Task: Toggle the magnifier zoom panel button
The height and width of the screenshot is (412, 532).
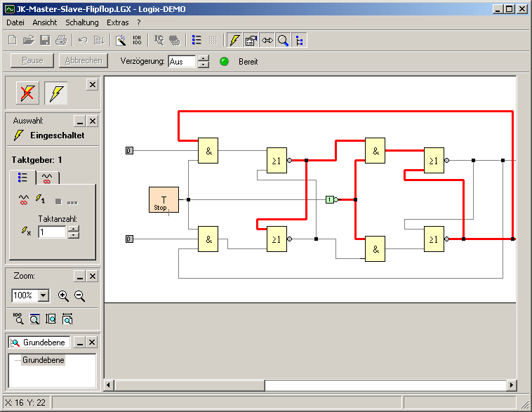Action: click(x=283, y=41)
